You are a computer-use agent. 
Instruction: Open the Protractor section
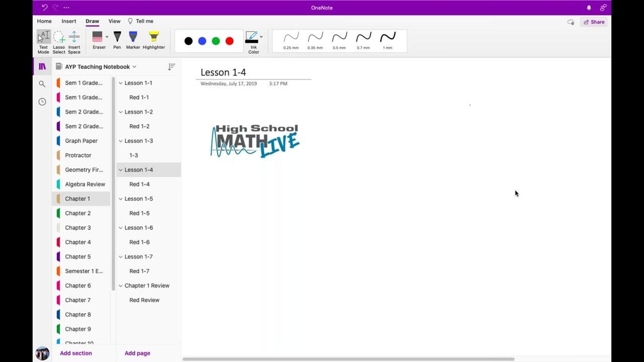[82, 156]
